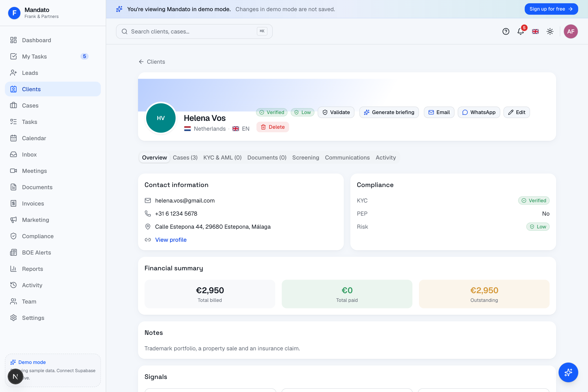Open Documents file icon in sidebar

(x=13, y=187)
